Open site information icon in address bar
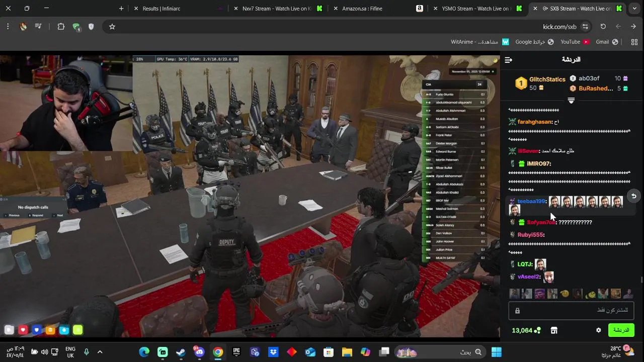This screenshot has width=644, height=362. tap(585, 27)
